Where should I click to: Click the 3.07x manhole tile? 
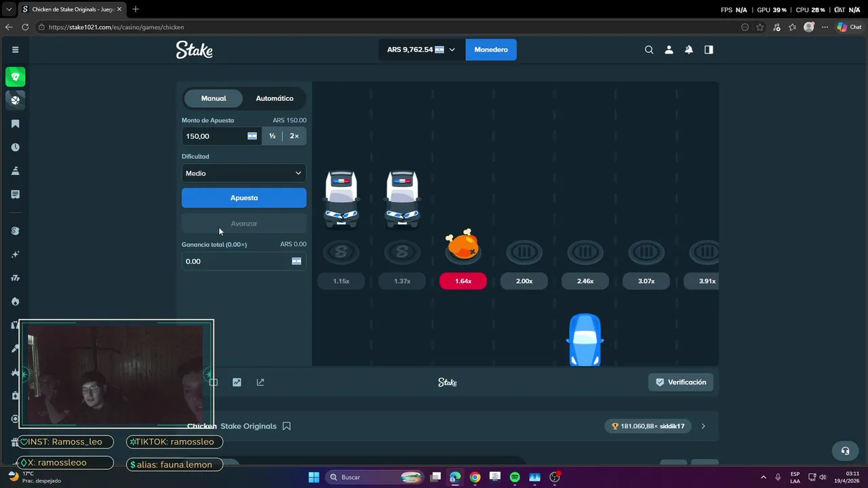click(x=646, y=253)
